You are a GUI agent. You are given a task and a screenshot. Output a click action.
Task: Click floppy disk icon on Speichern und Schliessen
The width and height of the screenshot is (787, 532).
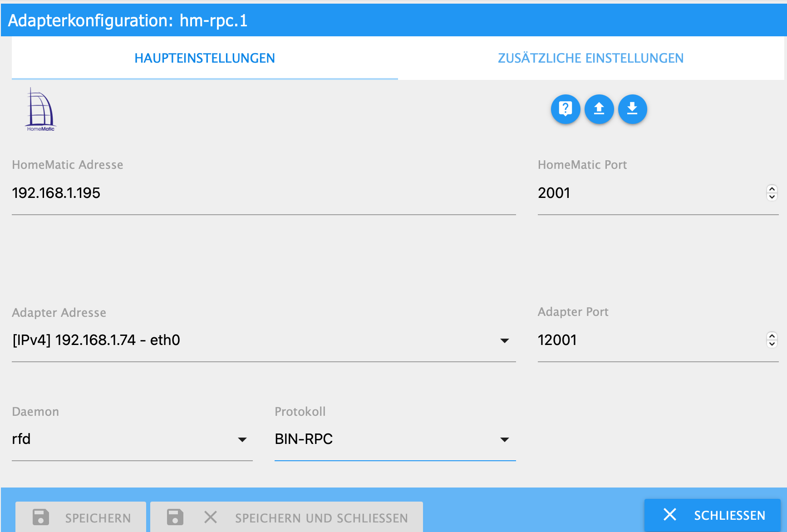click(175, 517)
